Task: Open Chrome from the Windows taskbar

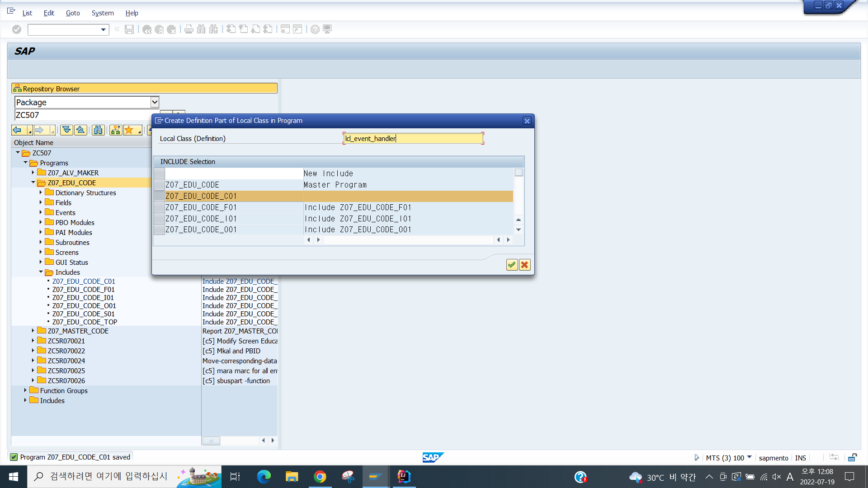Action: [320, 477]
